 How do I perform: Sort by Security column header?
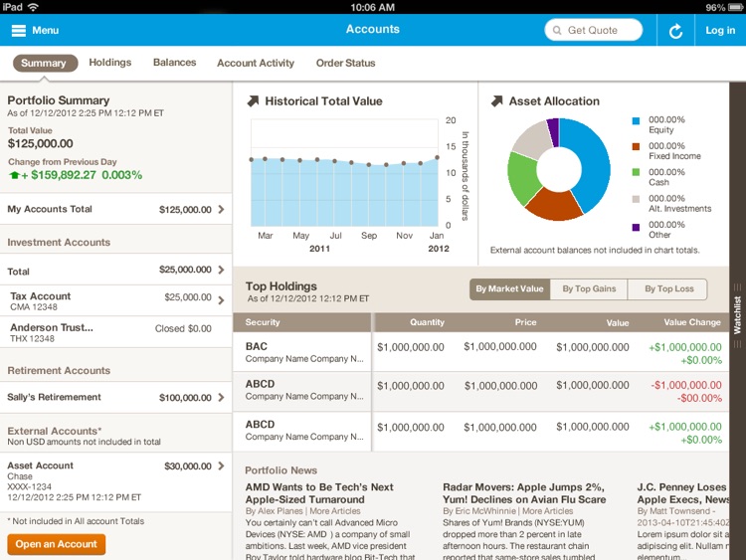(x=263, y=322)
